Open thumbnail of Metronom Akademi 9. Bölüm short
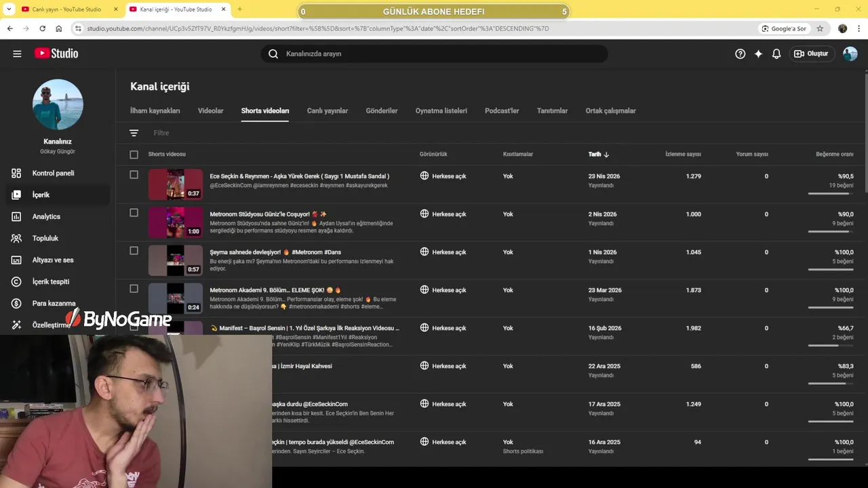 [x=176, y=298]
